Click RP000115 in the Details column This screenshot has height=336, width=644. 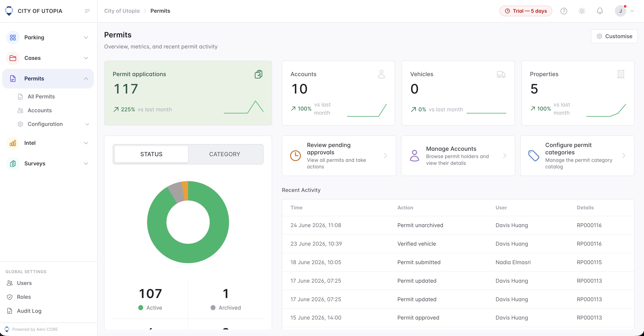coord(589,262)
